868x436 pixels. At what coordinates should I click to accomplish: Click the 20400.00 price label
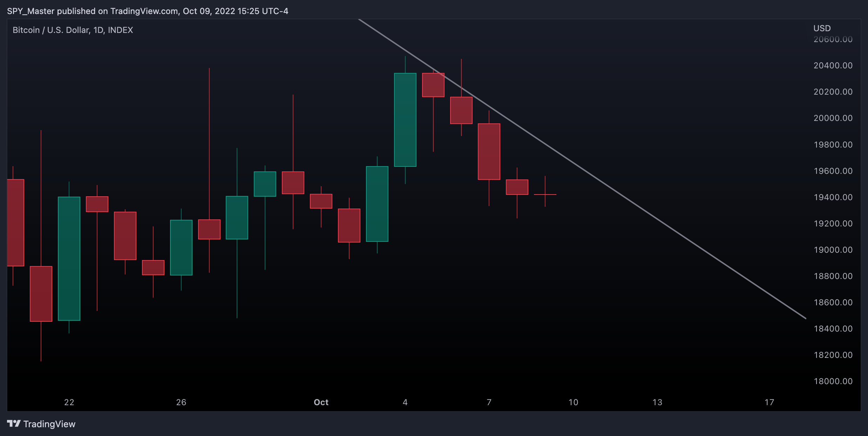click(x=833, y=66)
